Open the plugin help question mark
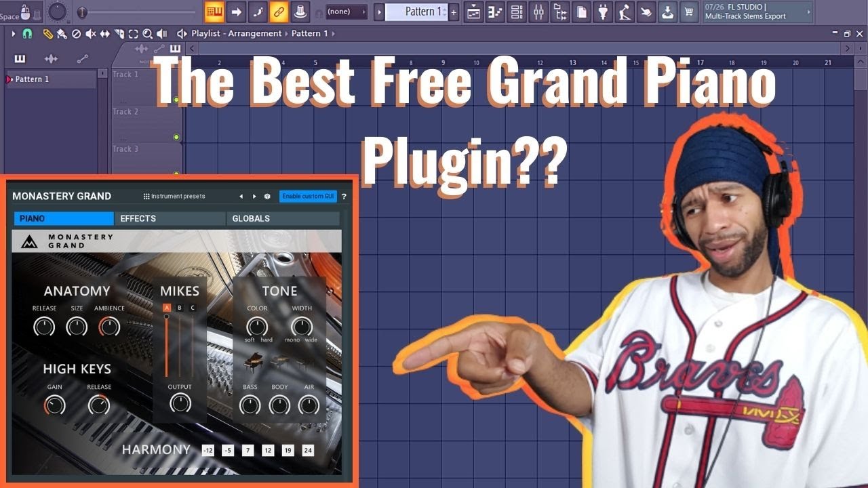The width and height of the screenshot is (868, 488). (344, 197)
